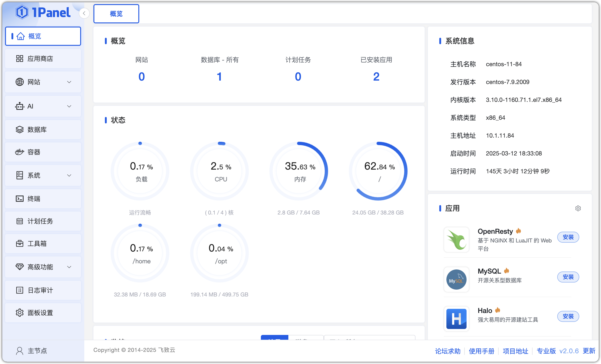Click the Halo app icon
The height and width of the screenshot is (364, 601).
(456, 319)
